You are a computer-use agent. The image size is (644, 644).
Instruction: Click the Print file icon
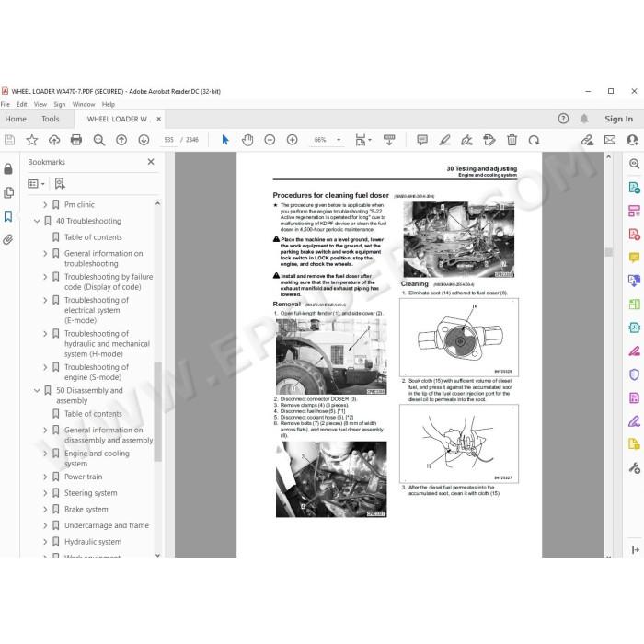pos(76,140)
